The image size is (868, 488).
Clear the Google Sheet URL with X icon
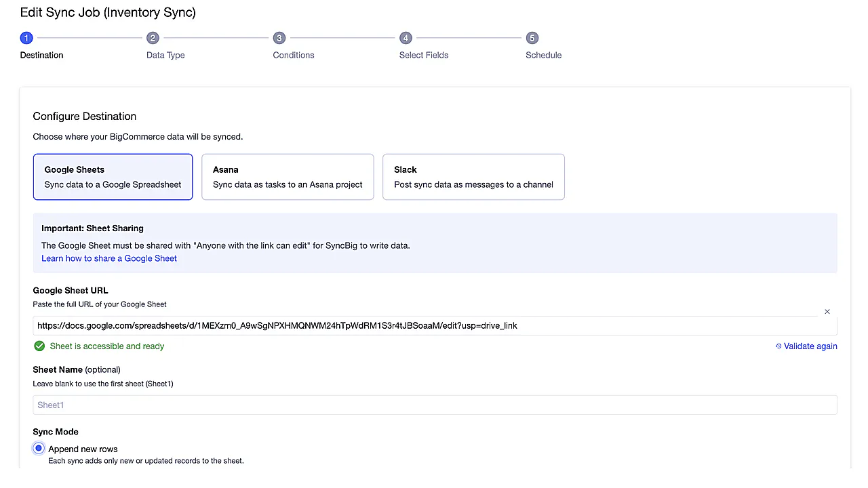click(827, 312)
